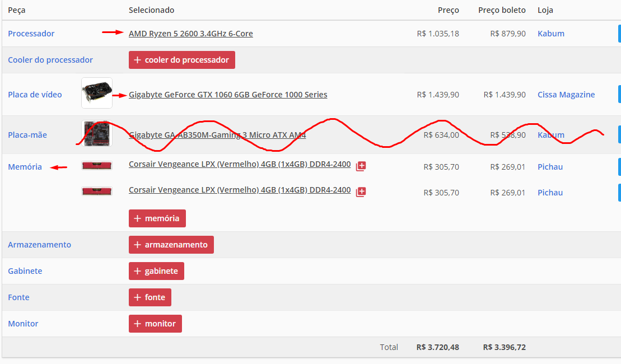The height and width of the screenshot is (364, 621).
Task: Click the motherboard price R$ 634,00
Action: tap(441, 135)
